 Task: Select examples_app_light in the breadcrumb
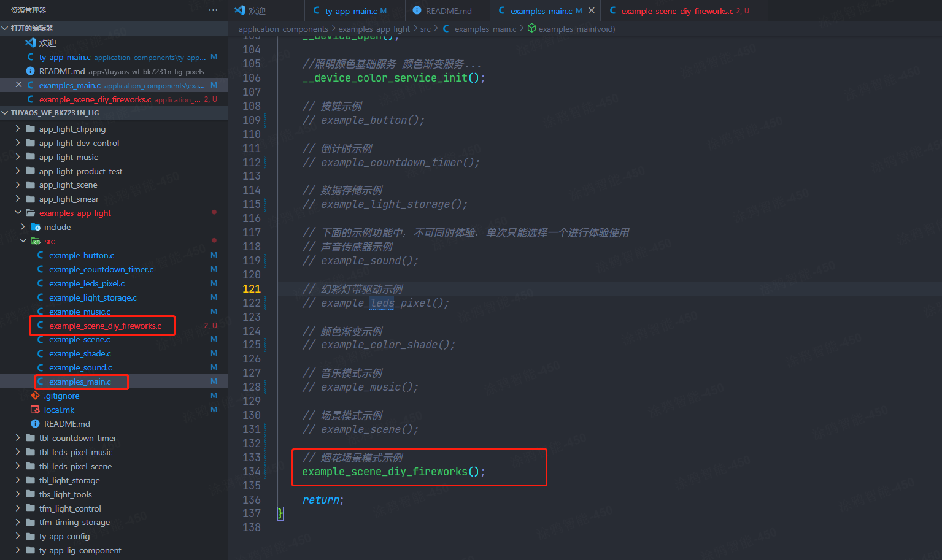pos(374,29)
